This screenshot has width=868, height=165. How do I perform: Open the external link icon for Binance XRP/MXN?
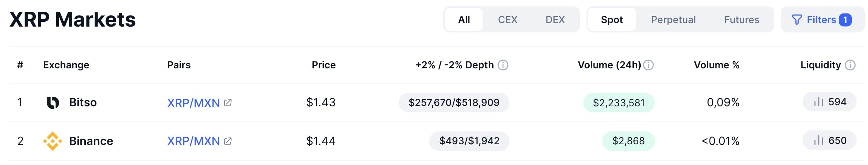pyautogui.click(x=228, y=141)
